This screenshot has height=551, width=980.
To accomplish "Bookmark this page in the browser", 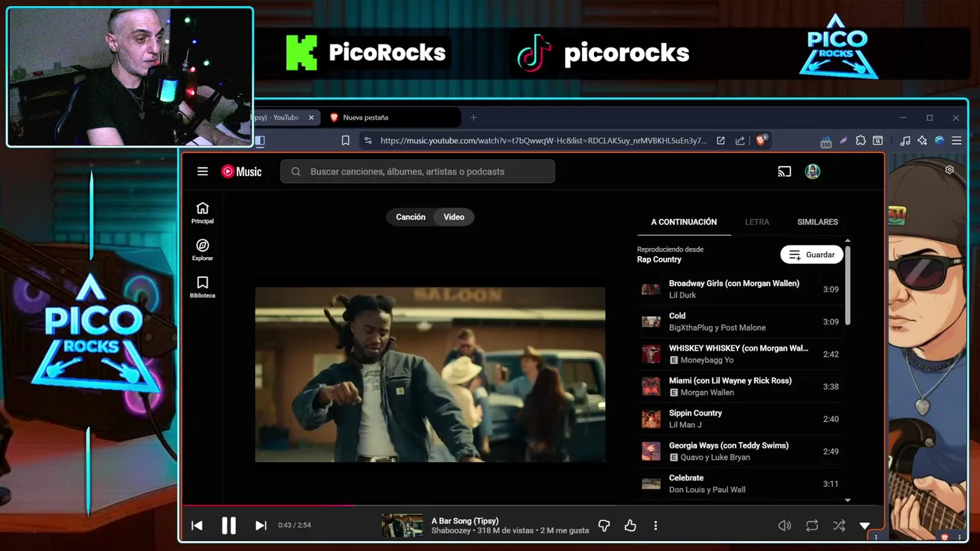I will [x=345, y=141].
